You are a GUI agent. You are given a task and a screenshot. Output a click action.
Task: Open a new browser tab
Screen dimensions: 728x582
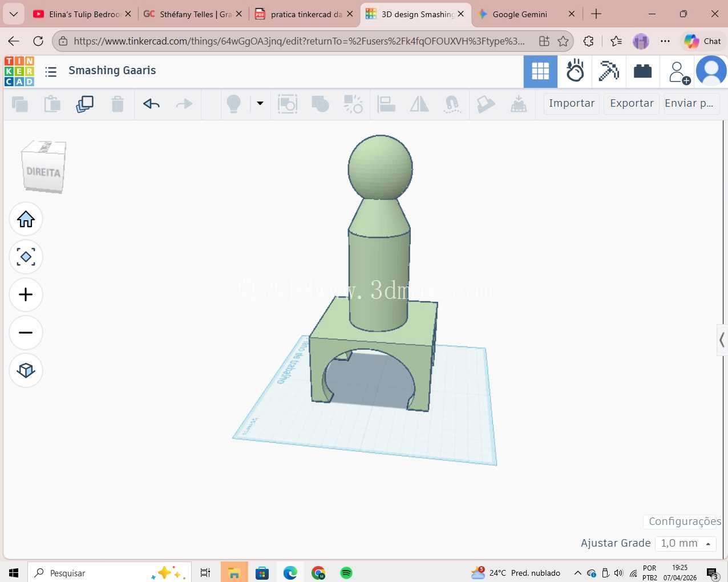596,14
